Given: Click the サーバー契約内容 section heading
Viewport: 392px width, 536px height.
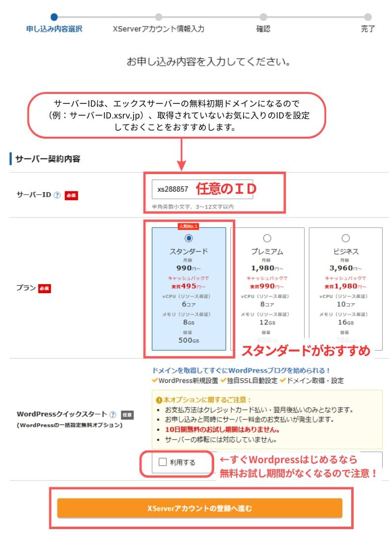Looking at the screenshot, I should click(48, 159).
